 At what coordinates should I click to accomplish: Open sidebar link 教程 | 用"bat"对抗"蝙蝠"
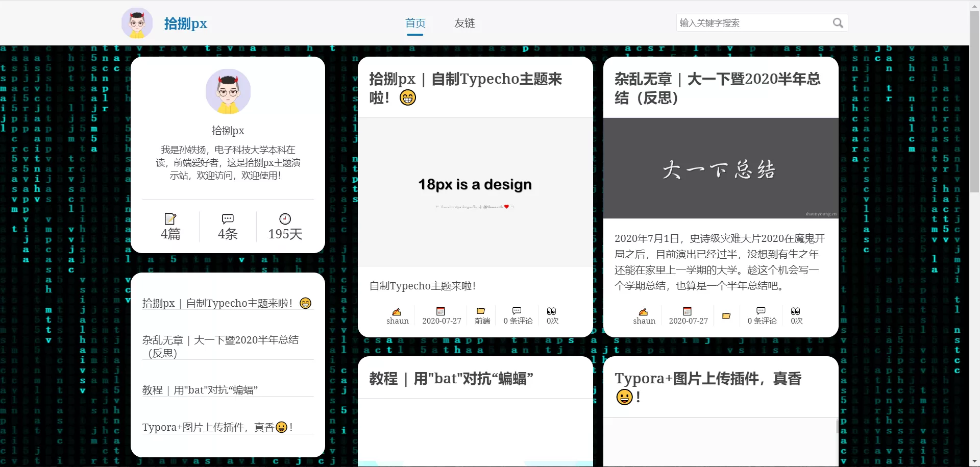(200, 390)
